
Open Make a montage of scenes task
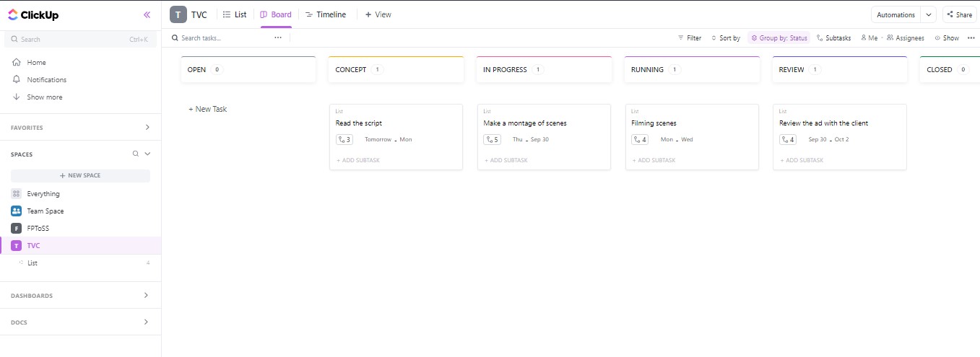(525, 123)
